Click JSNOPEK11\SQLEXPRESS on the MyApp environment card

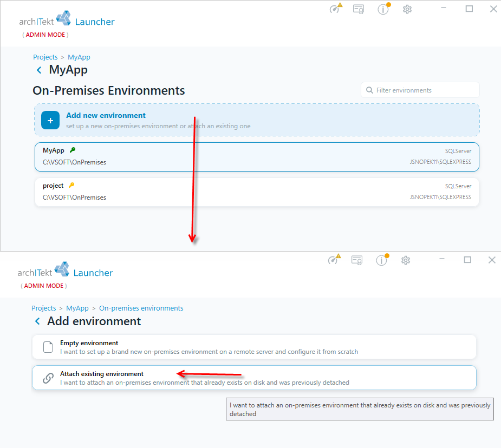441,162
